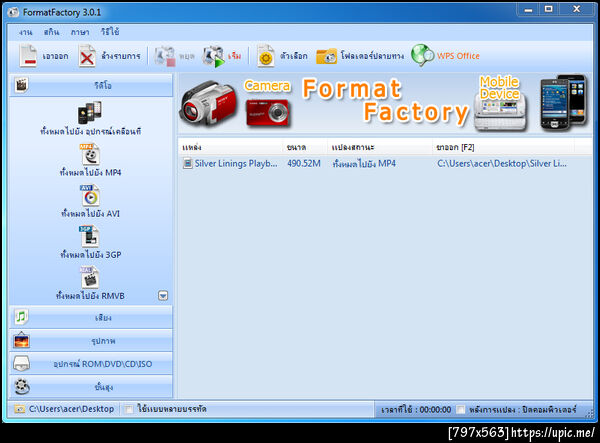Image resolution: width=600 pixels, height=443 pixels.
Task: Expand the Advanced (ขั้นสูง) panel
Action: pos(91,387)
